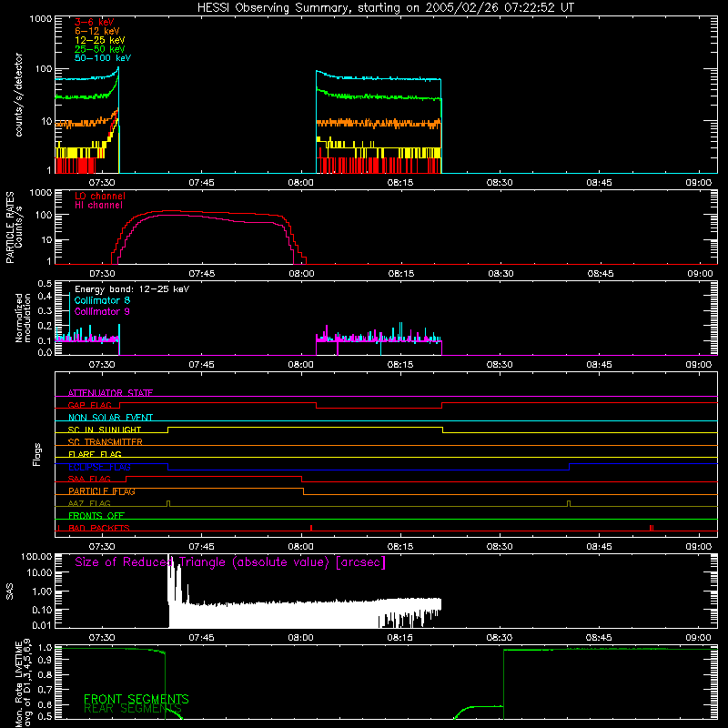The width and height of the screenshot is (728, 728).
Task: Click the SC TRANSMITTER flag label
Action: coord(106,442)
